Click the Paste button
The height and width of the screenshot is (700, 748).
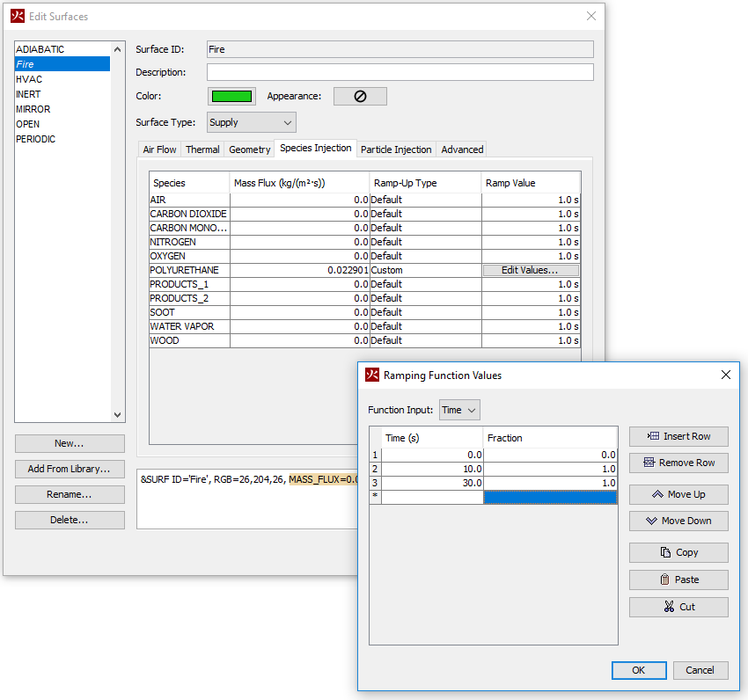678,580
